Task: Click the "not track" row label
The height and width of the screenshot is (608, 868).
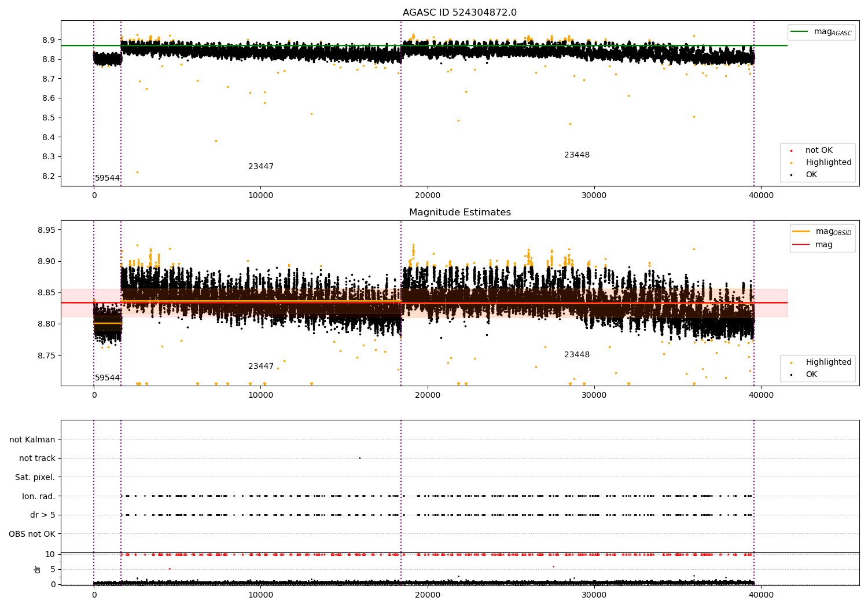Action: click(x=37, y=459)
